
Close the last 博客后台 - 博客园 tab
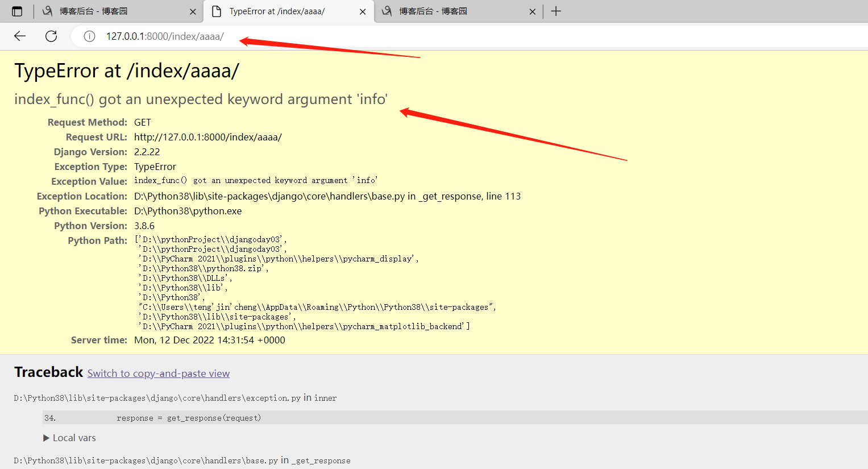click(x=532, y=11)
